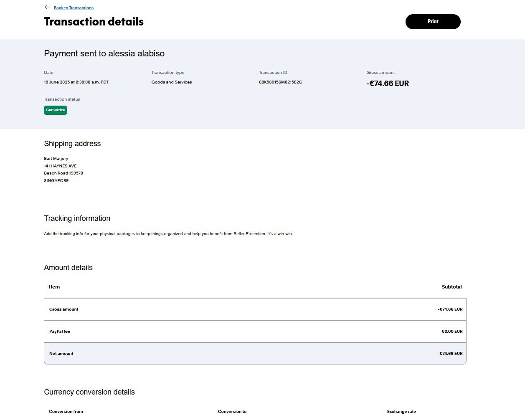Viewport: 525px width, 420px height.
Task: Select transaction ID 88K580156M821582G
Action: click(x=280, y=82)
